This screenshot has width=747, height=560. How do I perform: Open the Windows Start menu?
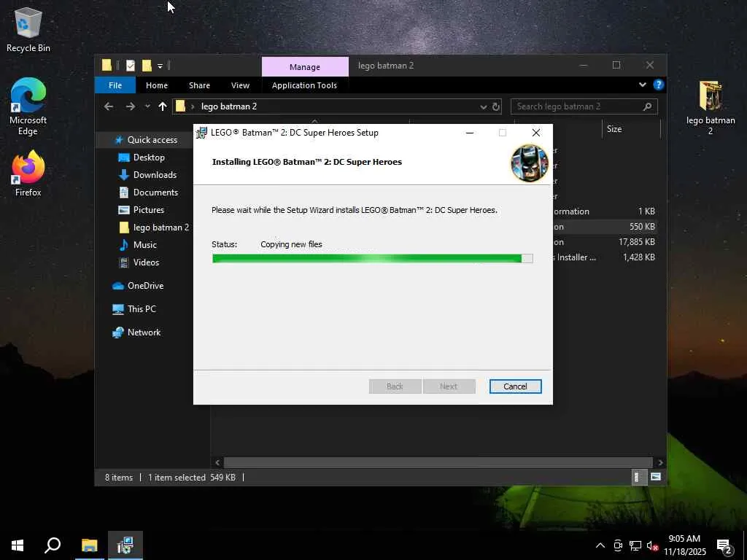coord(18,545)
